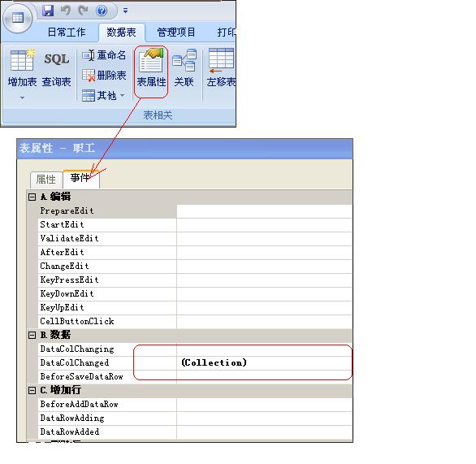This screenshot has width=476, height=464.
Task: Click 删除表 delete table button
Action: click(x=104, y=76)
